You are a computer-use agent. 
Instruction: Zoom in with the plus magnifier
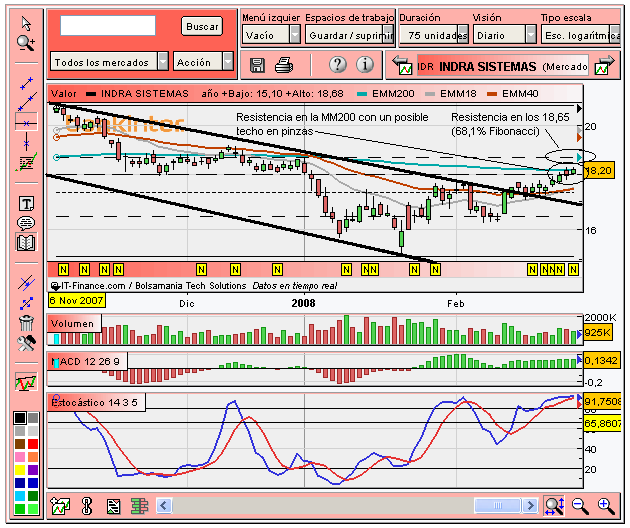(606, 506)
